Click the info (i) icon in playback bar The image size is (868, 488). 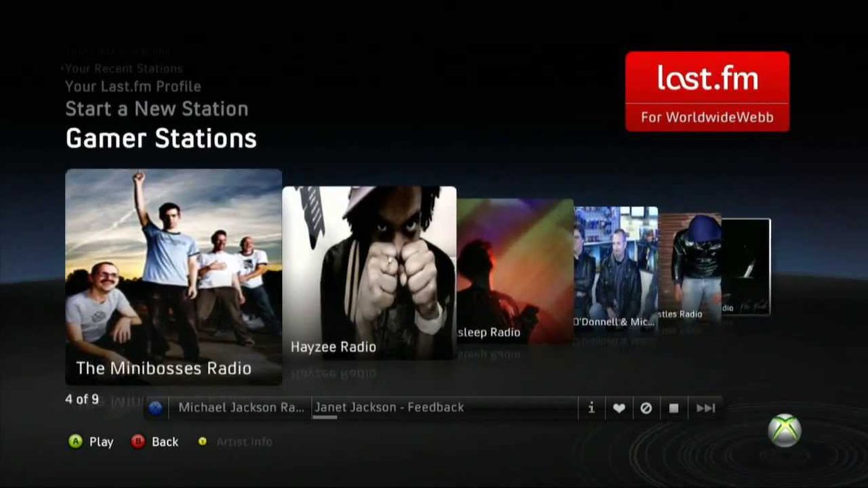(591, 408)
